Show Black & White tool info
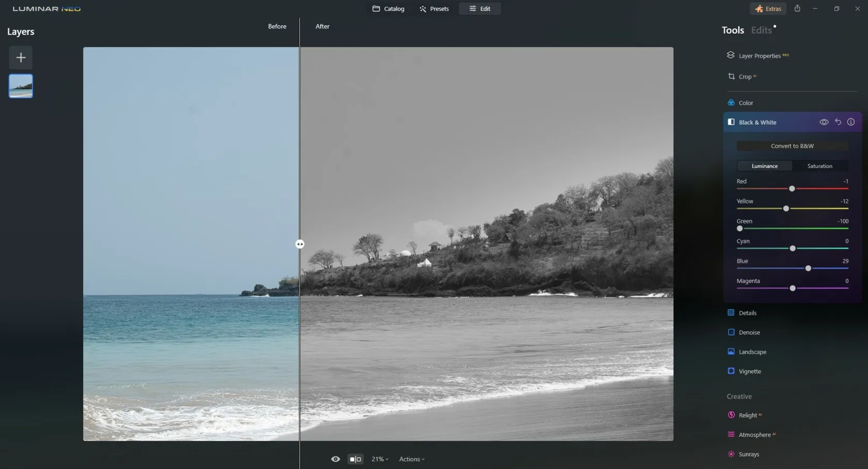 (x=850, y=122)
